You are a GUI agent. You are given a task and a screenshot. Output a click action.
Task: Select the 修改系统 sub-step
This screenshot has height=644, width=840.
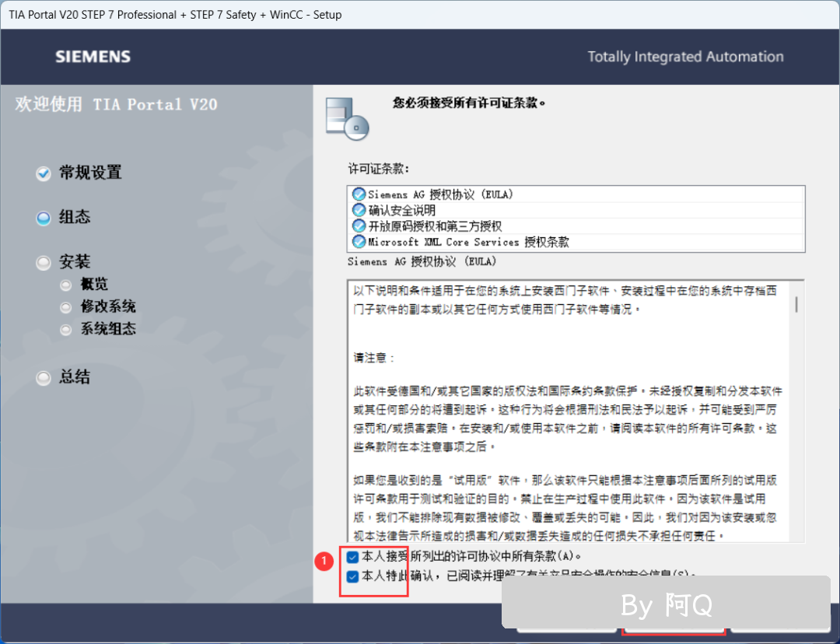(108, 306)
